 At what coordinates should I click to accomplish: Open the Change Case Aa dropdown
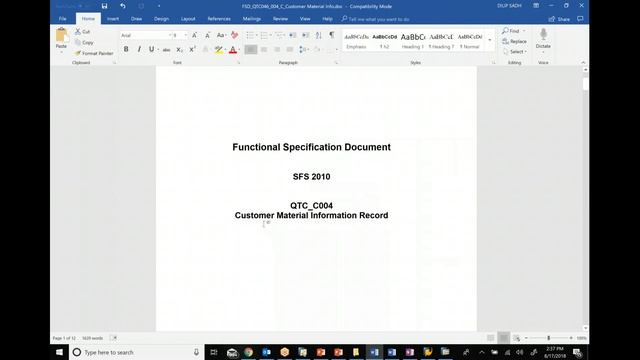[221, 36]
